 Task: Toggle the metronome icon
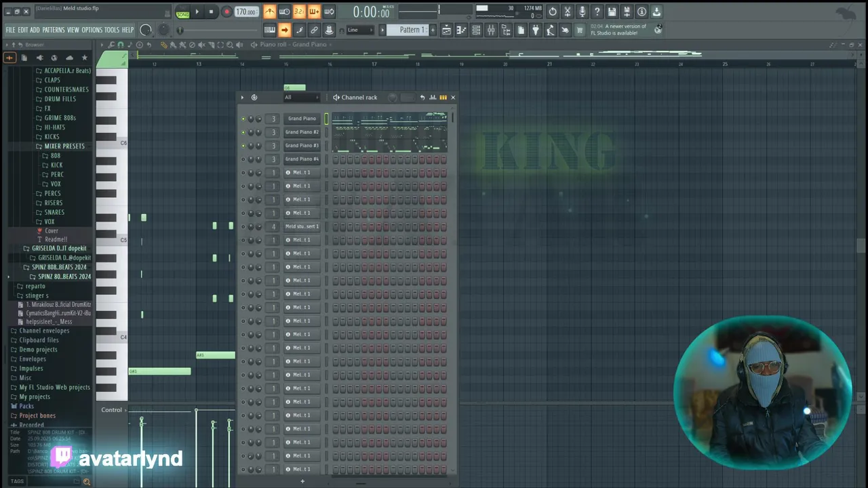coord(270,12)
